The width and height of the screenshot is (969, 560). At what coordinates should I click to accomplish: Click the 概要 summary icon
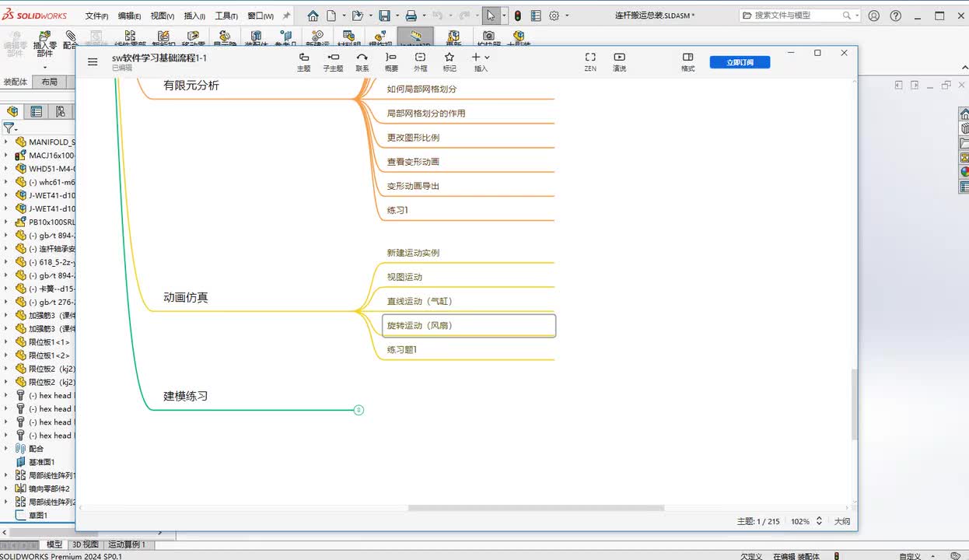click(x=391, y=61)
